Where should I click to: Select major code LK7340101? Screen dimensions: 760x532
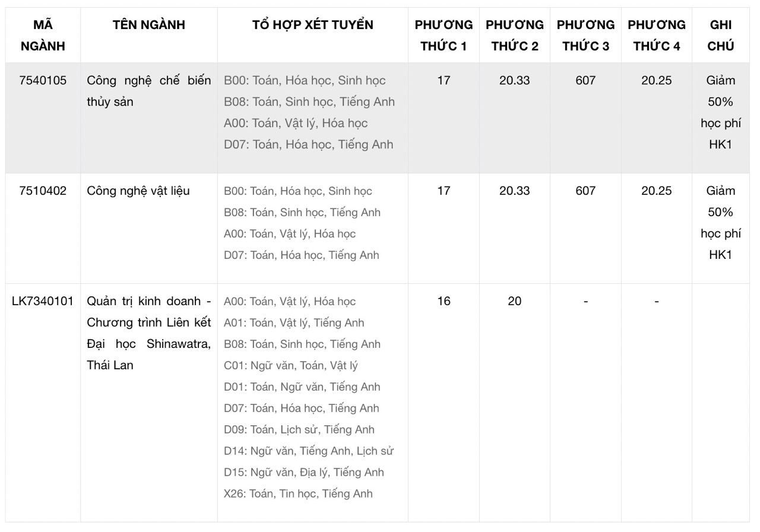pos(43,301)
